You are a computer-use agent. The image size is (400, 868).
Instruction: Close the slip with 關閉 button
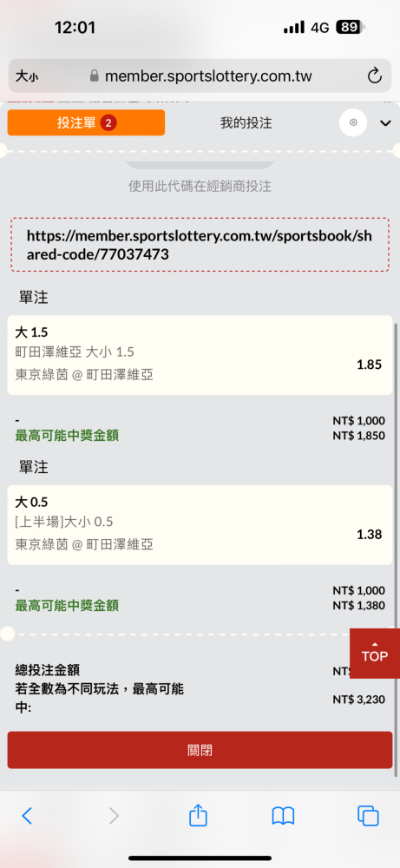(x=200, y=750)
